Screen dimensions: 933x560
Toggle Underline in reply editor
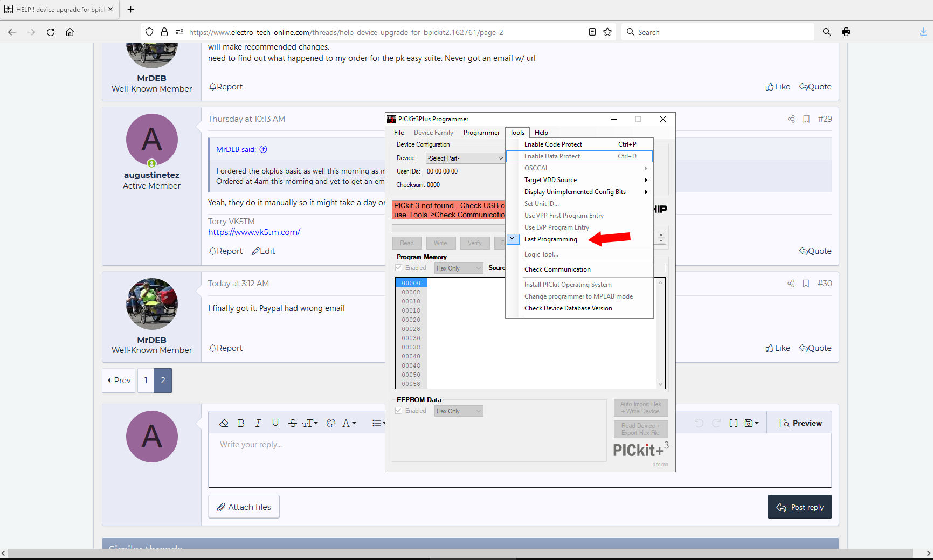(x=275, y=423)
